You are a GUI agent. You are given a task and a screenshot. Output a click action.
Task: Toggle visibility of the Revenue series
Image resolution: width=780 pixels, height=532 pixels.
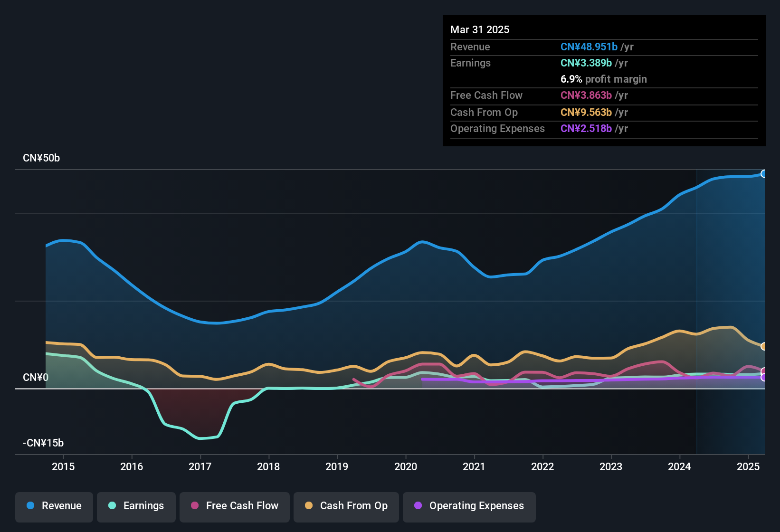click(54, 506)
